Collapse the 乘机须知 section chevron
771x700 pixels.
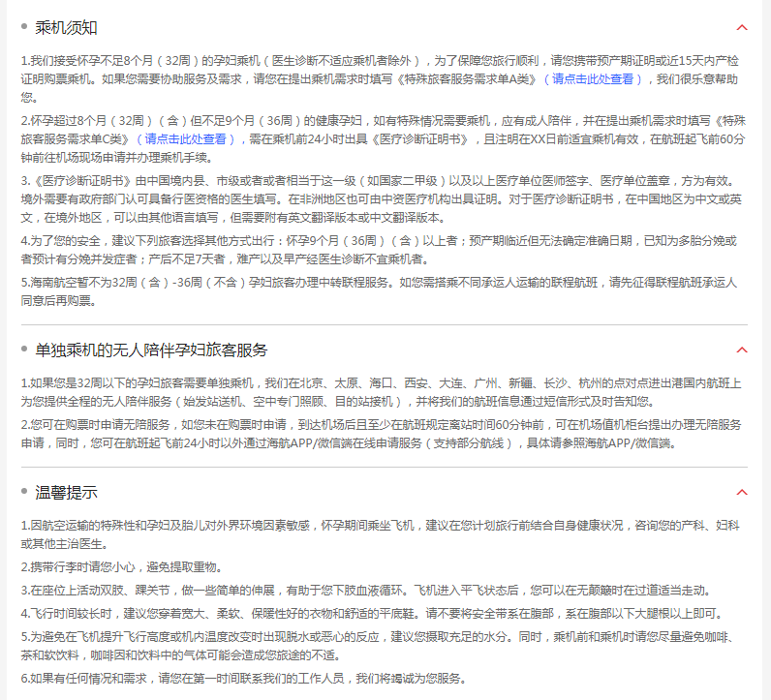pyautogui.click(x=742, y=27)
